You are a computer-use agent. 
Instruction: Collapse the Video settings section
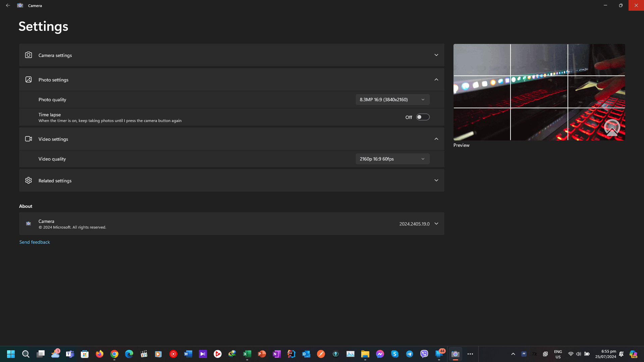pyautogui.click(x=436, y=139)
